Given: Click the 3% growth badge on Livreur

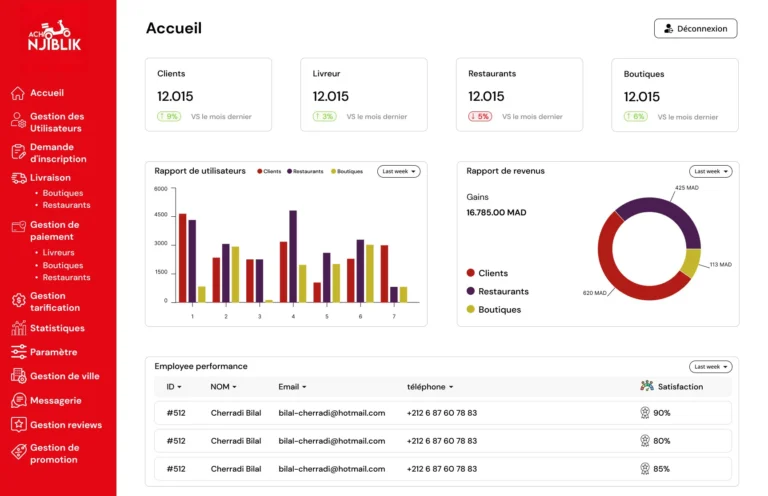Looking at the screenshot, I should pyautogui.click(x=324, y=117).
